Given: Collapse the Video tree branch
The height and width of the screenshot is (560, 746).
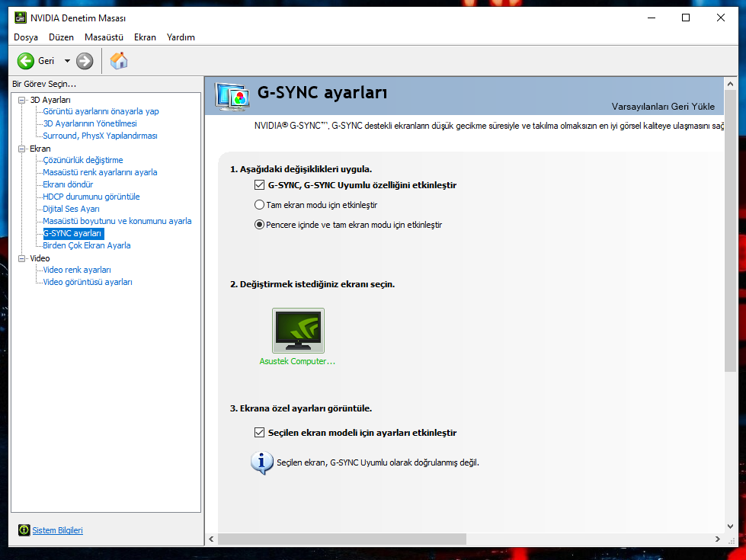Looking at the screenshot, I should pos(21,258).
